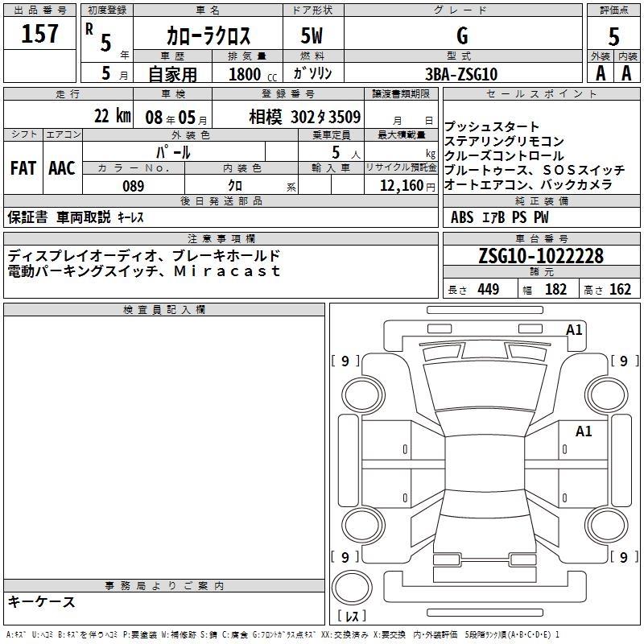Select the 車台番号 header
Viewport: 644px width, 644px height.
[541, 238]
